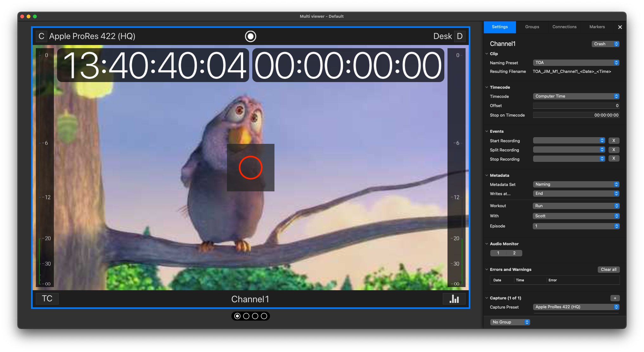
Task: Open the Timecode Computer Time dropdown
Action: 576,96
